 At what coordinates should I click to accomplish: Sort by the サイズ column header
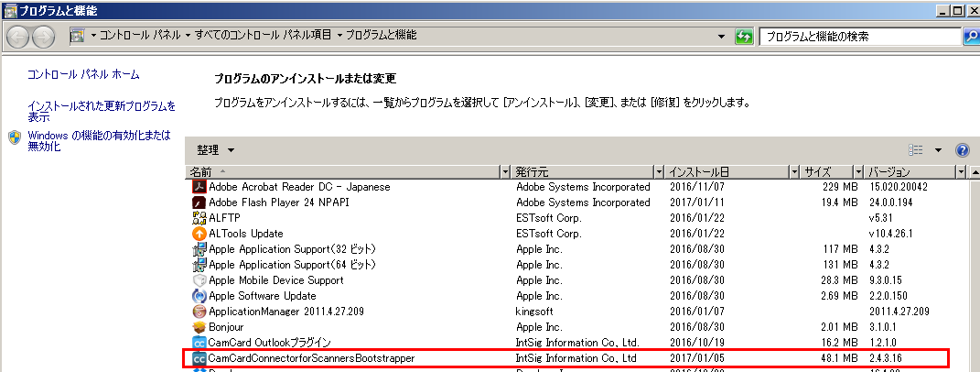pos(827,171)
